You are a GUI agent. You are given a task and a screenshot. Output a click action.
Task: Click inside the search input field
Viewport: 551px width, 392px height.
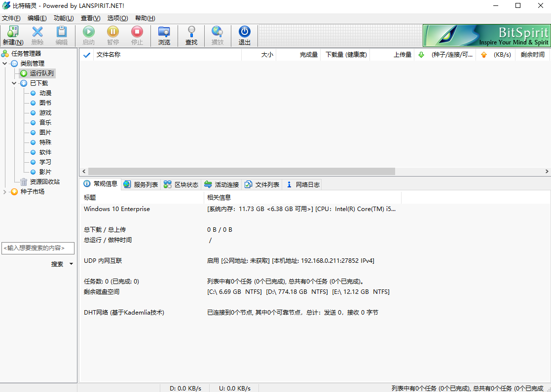[38, 248]
